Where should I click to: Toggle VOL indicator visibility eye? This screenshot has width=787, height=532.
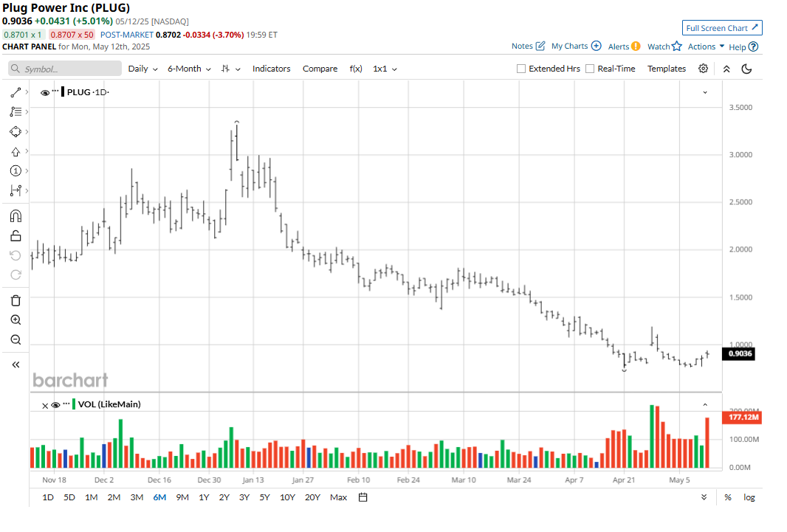tap(55, 404)
